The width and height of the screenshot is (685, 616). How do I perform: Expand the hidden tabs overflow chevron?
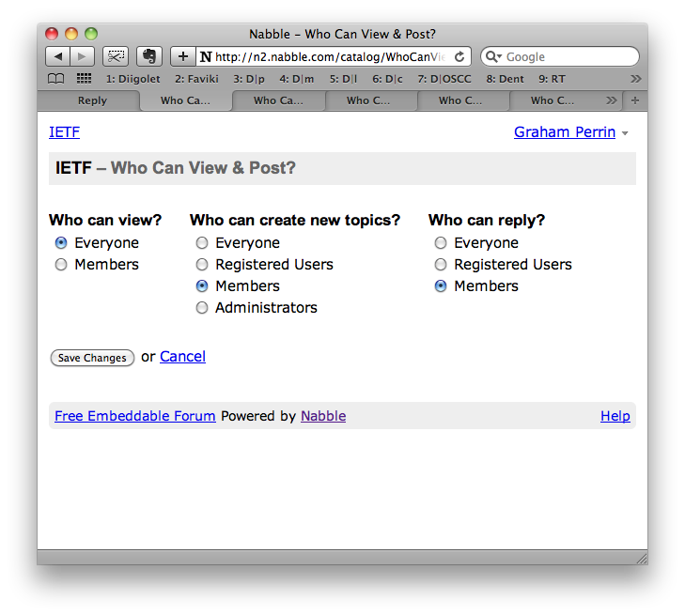(x=612, y=100)
